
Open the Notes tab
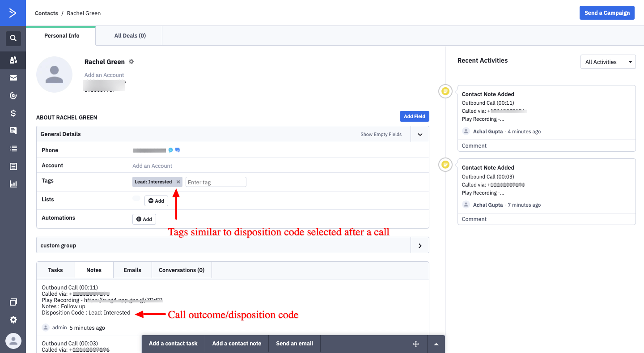pyautogui.click(x=94, y=270)
